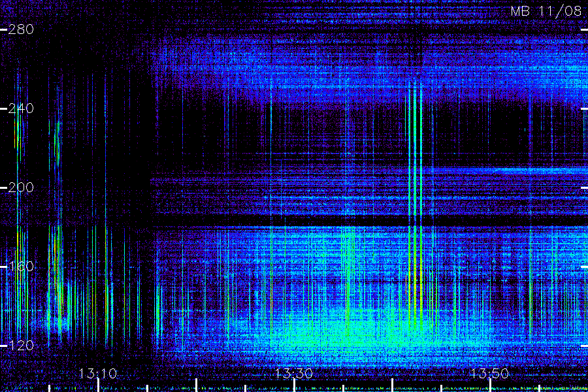The image size is (588, 392).
Task: Click the 13:10 time axis label
Action: tap(98, 373)
